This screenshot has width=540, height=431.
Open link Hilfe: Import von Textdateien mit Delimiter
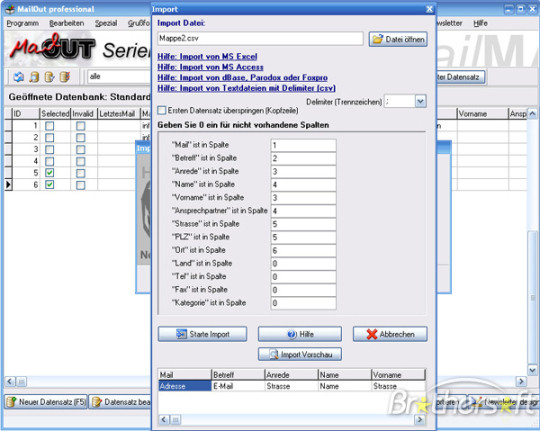(246, 88)
